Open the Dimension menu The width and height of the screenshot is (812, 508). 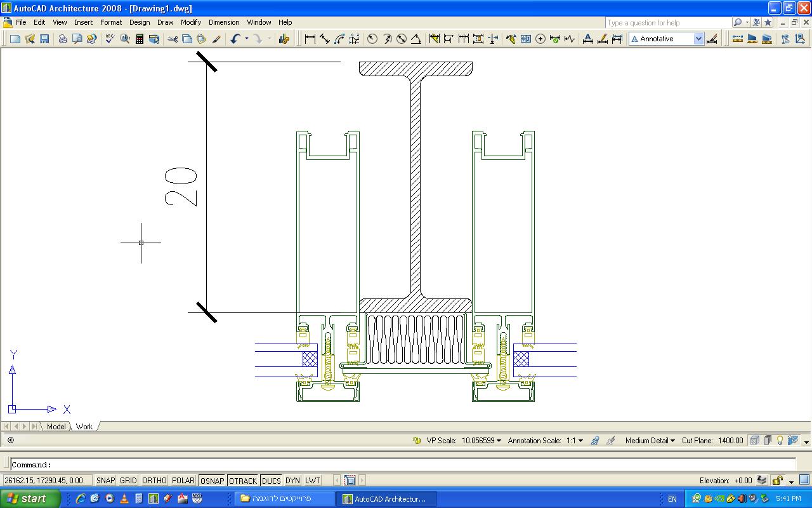(x=224, y=22)
